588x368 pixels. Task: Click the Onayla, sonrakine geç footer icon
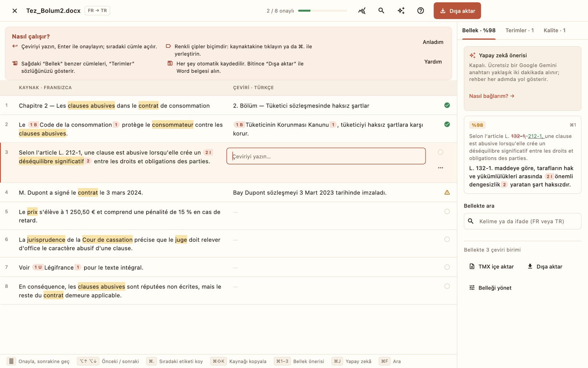11,361
